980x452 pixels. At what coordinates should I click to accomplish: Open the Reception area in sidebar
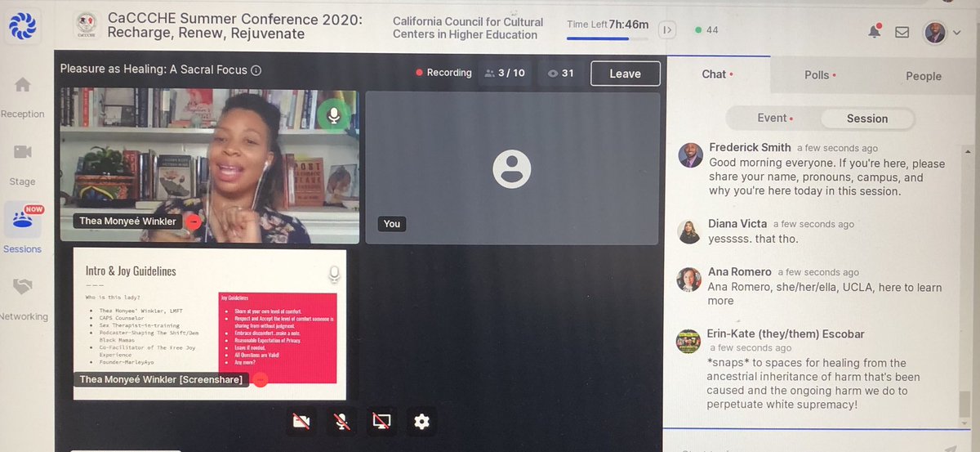(x=23, y=96)
